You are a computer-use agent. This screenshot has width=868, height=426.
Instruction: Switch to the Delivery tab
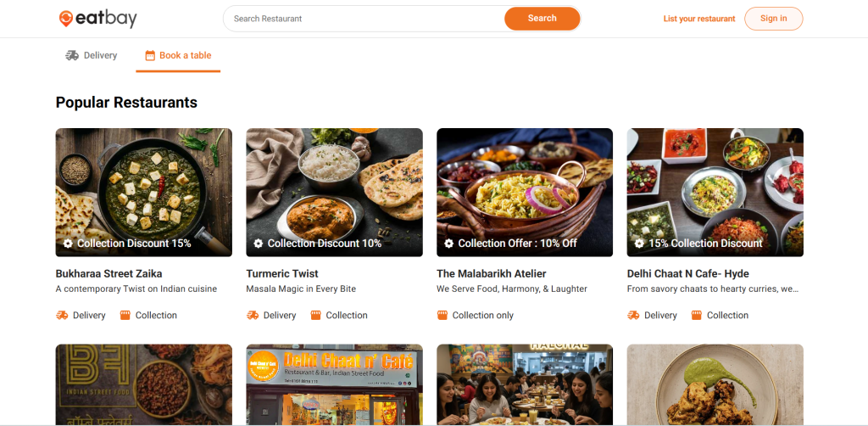pyautogui.click(x=92, y=55)
